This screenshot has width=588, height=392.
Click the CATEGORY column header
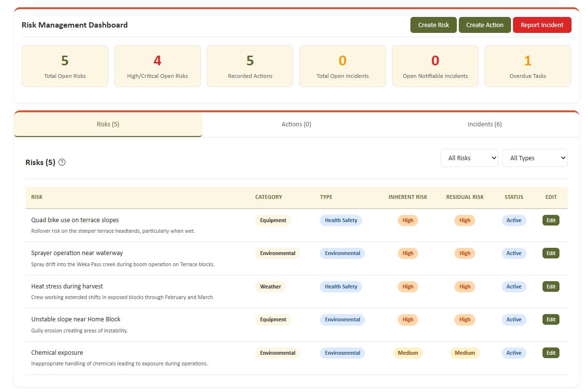[x=269, y=197]
